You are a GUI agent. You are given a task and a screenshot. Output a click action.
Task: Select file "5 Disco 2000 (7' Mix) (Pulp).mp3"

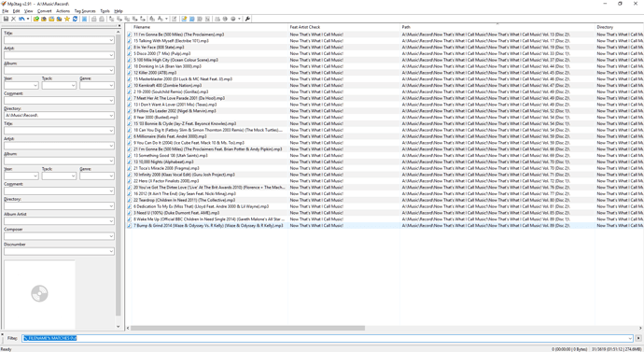click(x=161, y=53)
